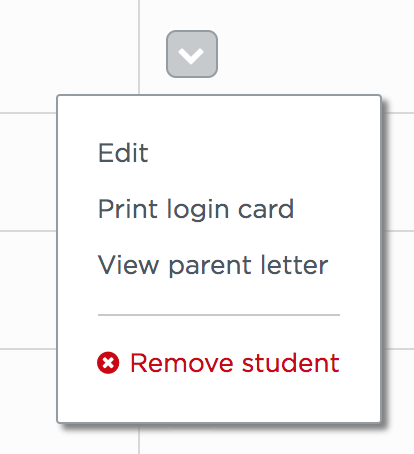Click the separator line above Remove student
The image size is (414, 454).
219,315
